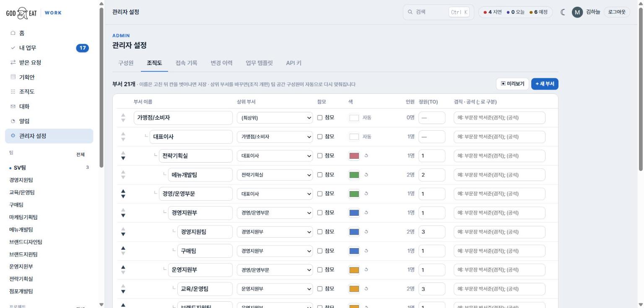
Task: Click the M user avatar
Action: click(577, 12)
